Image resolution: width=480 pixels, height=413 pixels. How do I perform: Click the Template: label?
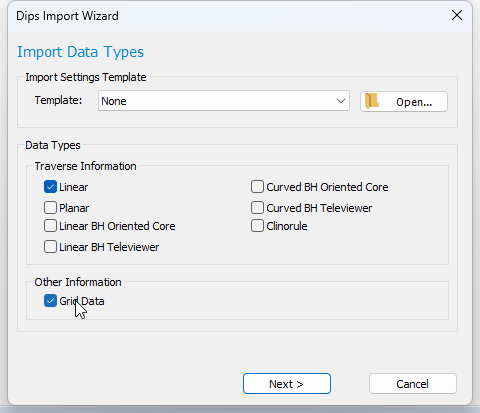58,100
